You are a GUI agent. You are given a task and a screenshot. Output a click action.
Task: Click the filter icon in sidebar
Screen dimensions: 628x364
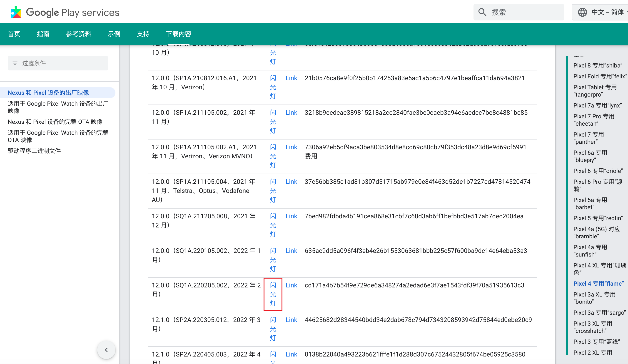tap(15, 63)
